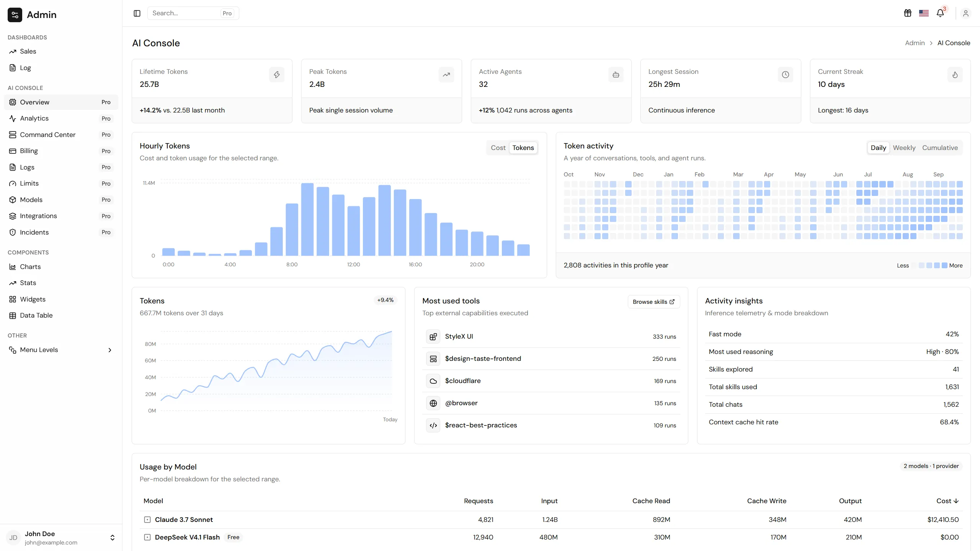Click the StyleX UI tool icon
The height and width of the screenshot is (551, 980).
[433, 337]
